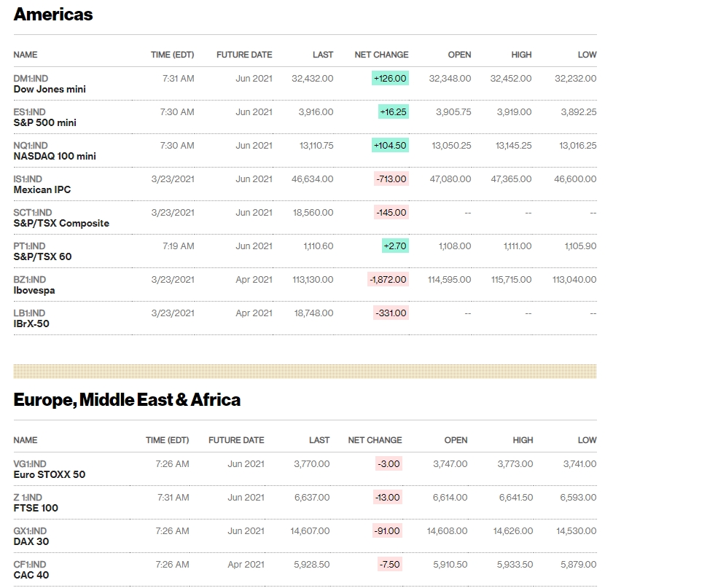Select the Mexican IPC index link
The width and height of the screenshot is (726, 588).
tap(42, 189)
